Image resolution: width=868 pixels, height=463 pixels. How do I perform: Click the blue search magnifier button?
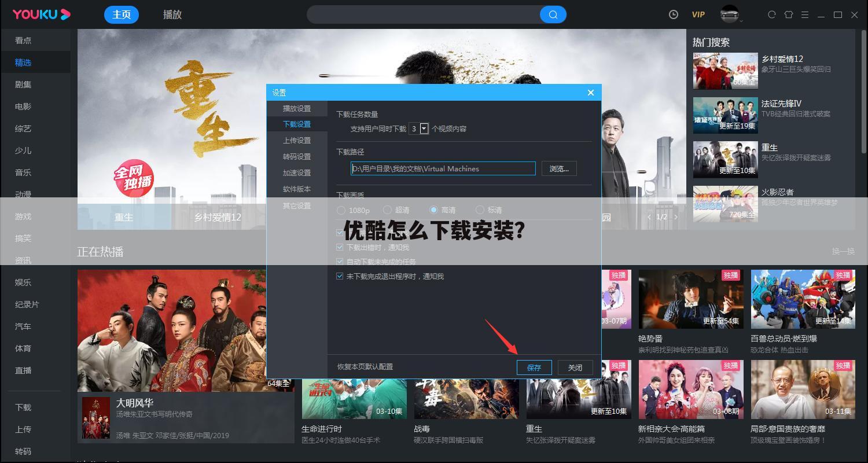point(553,14)
